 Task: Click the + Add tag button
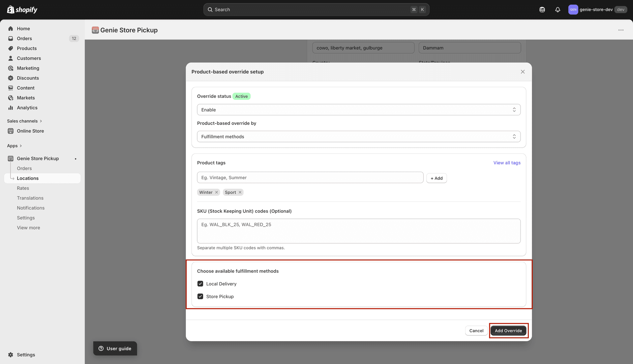437,178
